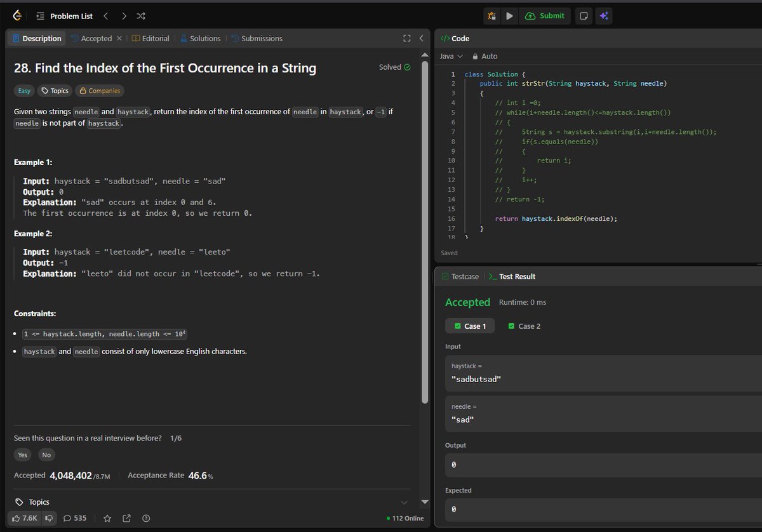This screenshot has height=532, width=762.
Task: Open the help question mark icon
Action: [x=146, y=518]
